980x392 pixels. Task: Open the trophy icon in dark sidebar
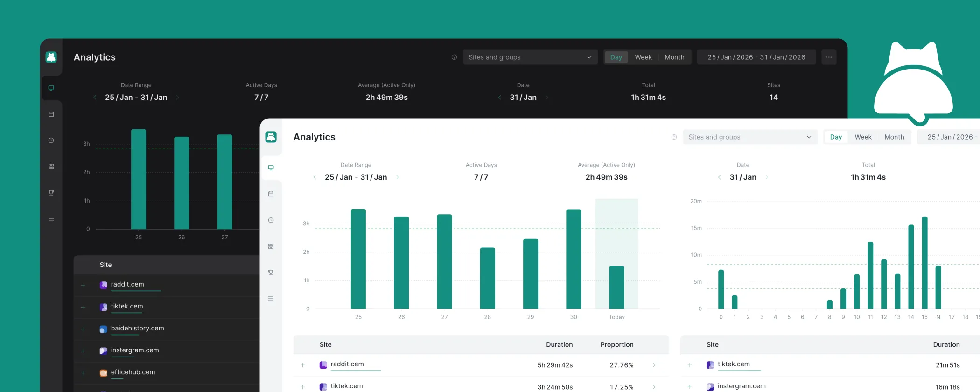51,193
